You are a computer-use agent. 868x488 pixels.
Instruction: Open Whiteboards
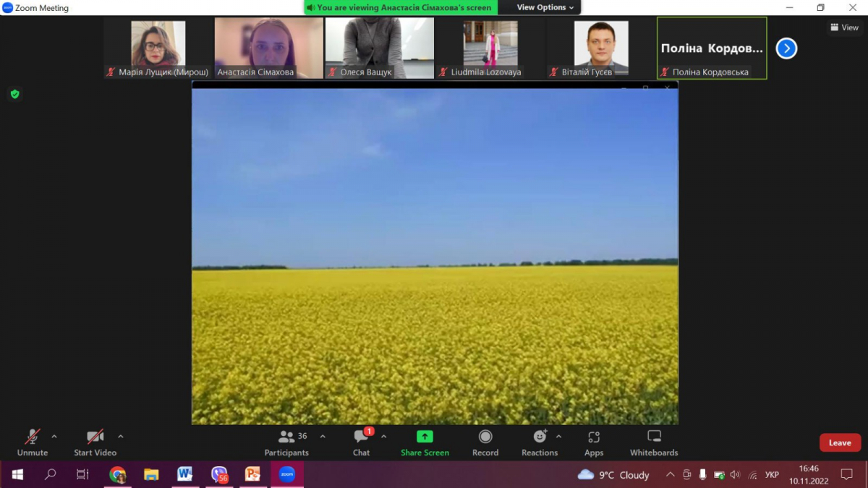654,442
